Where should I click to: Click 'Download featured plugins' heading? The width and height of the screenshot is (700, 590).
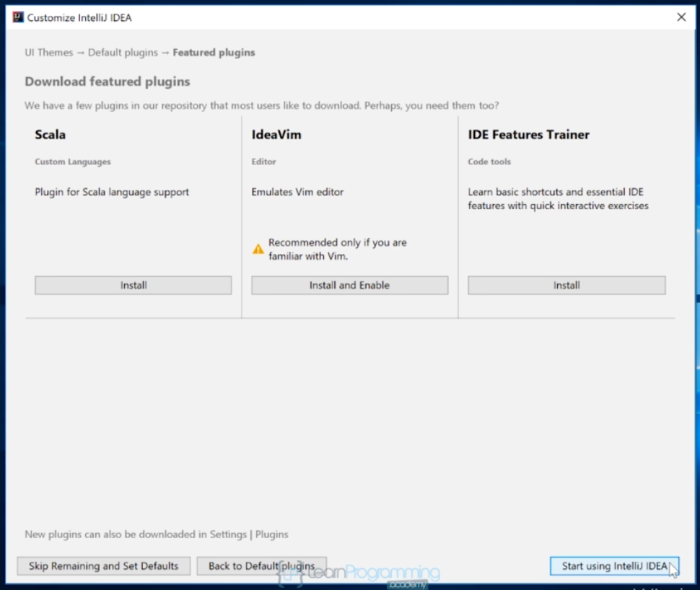[x=107, y=82]
